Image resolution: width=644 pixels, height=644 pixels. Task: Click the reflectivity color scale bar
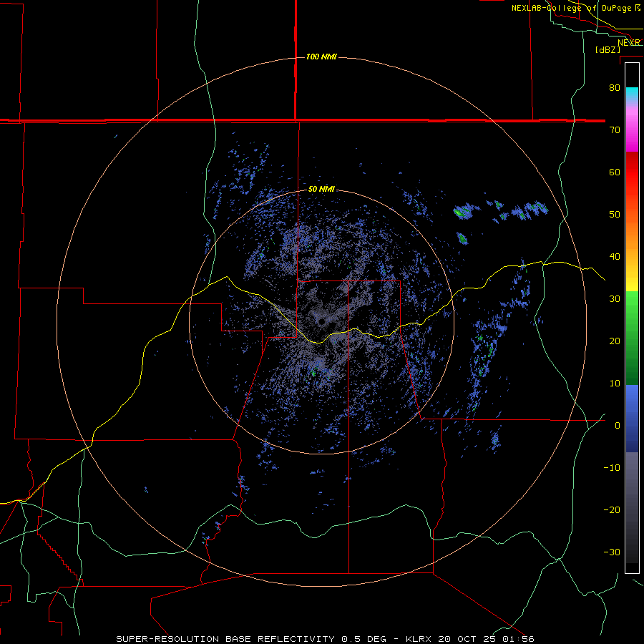pos(632,318)
